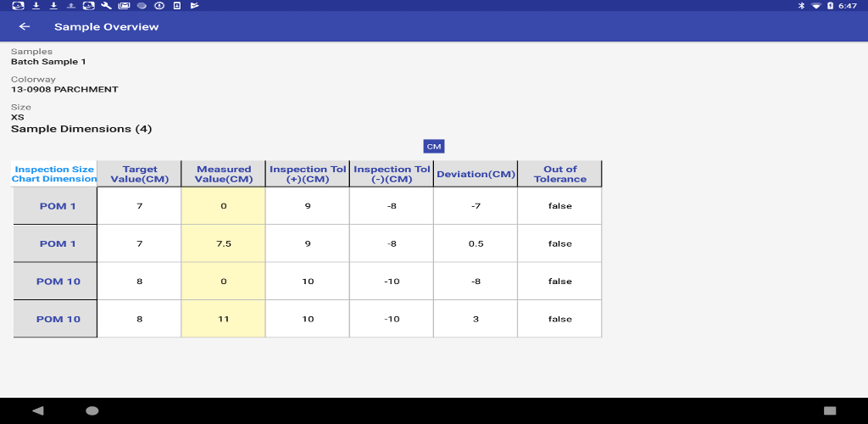Edit the measured value 7.5 field

pyautogui.click(x=224, y=243)
